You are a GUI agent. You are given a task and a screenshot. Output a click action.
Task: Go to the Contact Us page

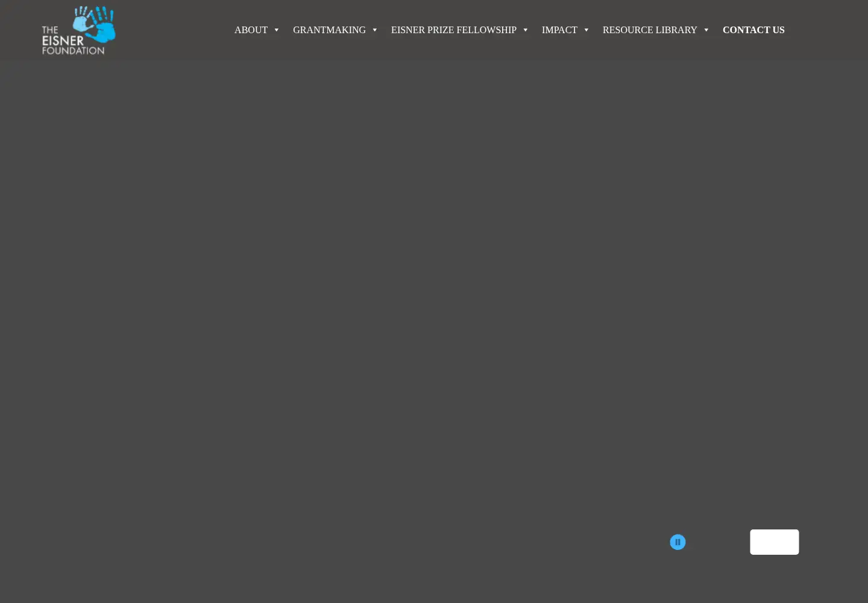(753, 30)
